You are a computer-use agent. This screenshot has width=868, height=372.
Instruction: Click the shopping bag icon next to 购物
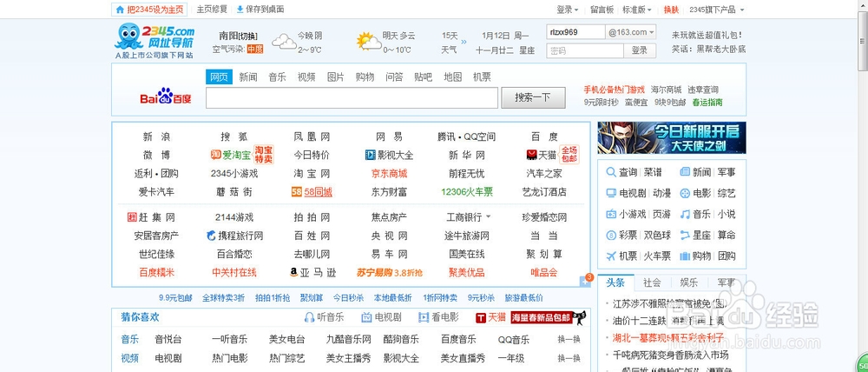click(x=685, y=256)
